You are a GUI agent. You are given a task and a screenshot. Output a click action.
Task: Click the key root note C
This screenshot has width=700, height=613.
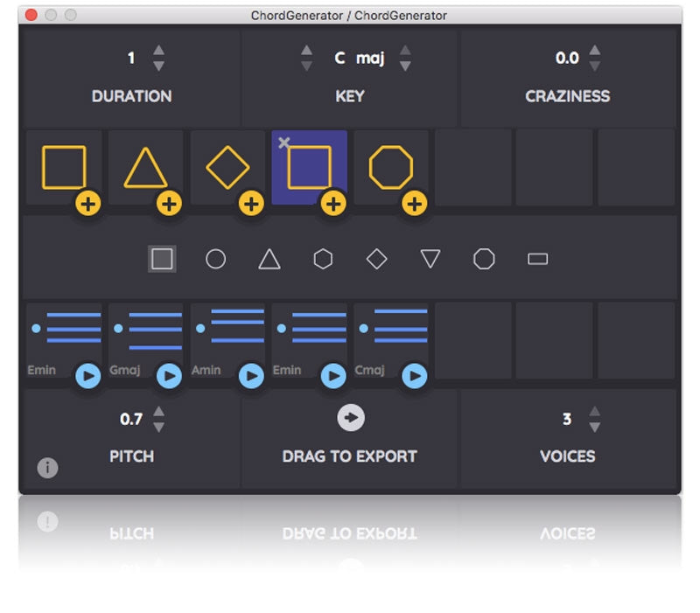339,58
